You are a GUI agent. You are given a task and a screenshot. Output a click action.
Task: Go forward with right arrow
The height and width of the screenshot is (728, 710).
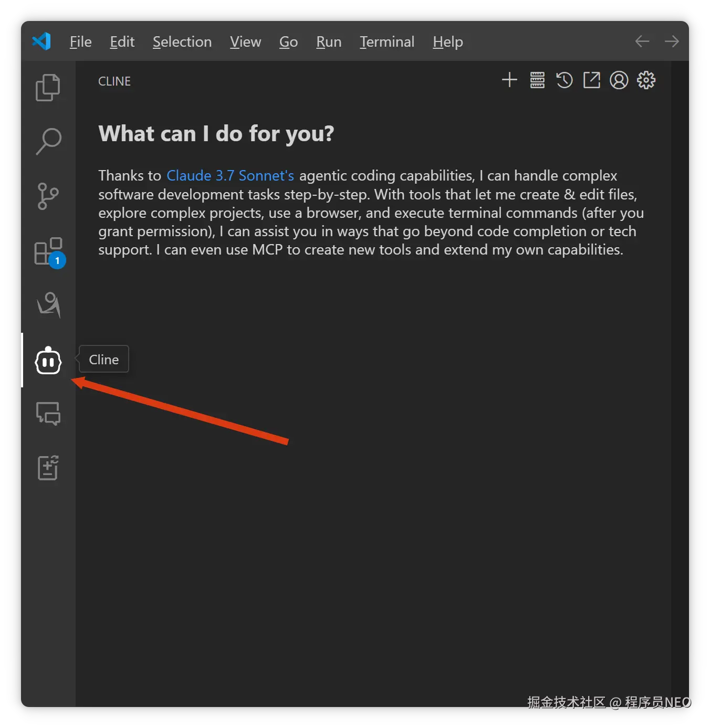click(672, 41)
